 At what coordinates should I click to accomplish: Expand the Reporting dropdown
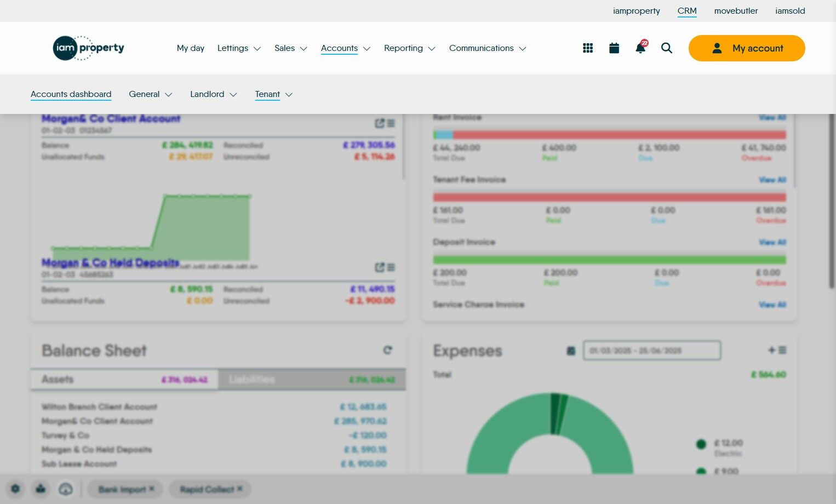(410, 48)
